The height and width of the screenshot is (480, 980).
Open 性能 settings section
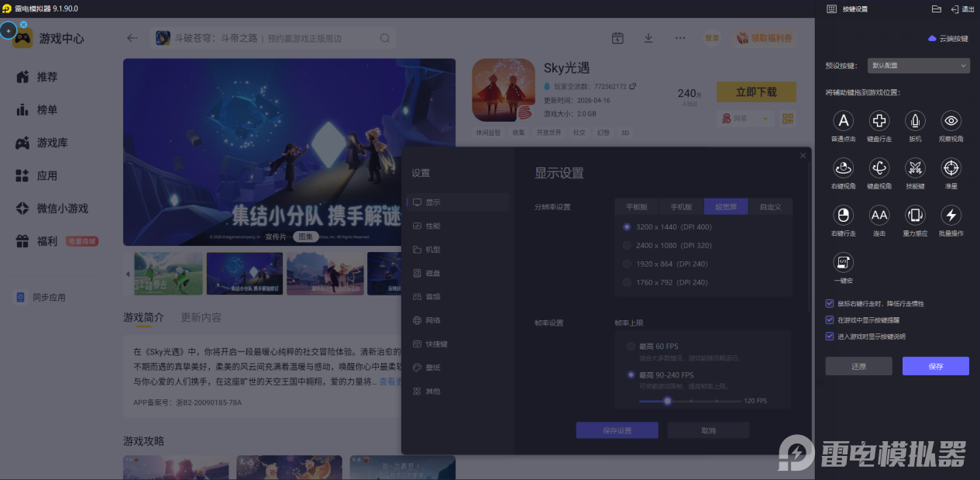[x=458, y=226]
